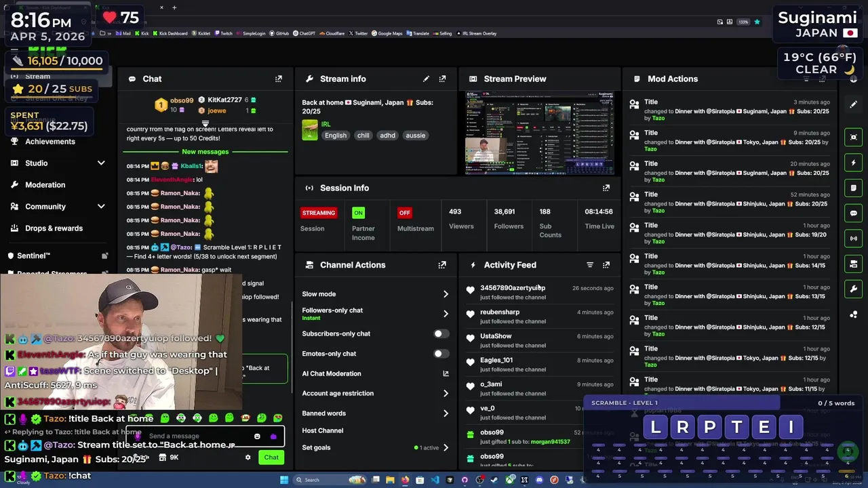The width and height of the screenshot is (868, 488).
Task: Open the IRL Stream Overlay bookmark
Action: [x=477, y=33]
